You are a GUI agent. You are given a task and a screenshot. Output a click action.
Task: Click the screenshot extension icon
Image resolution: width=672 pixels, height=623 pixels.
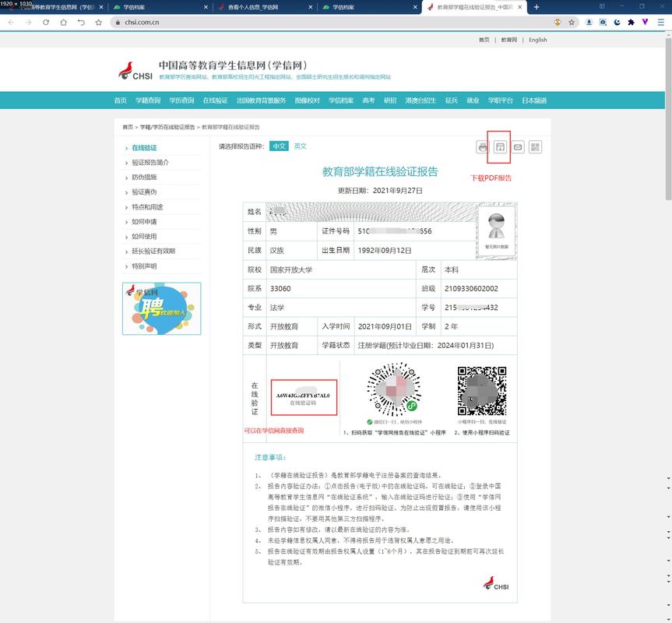pyautogui.click(x=603, y=23)
